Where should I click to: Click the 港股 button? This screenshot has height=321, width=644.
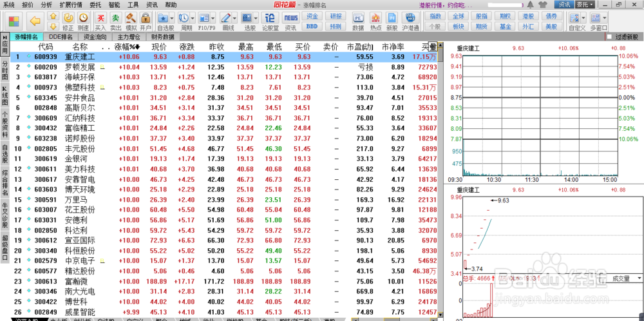528,17
